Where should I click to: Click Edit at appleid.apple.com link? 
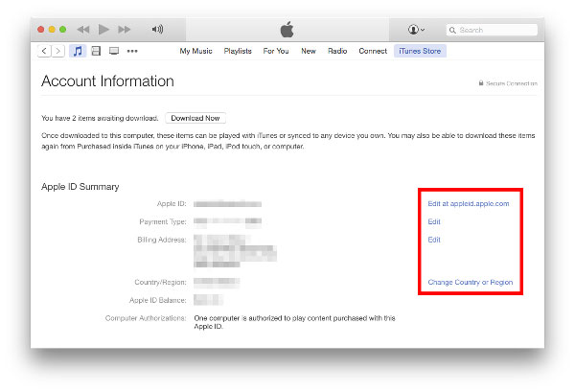point(469,203)
